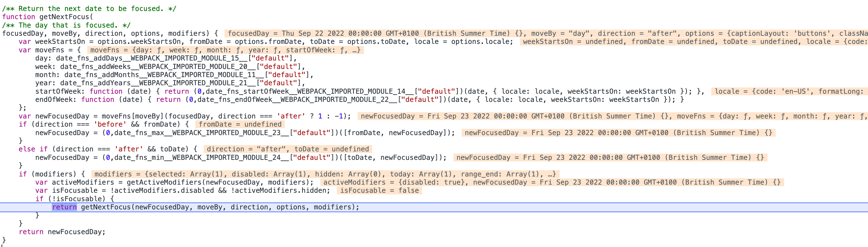
Task: Click the 'day: date_fns_addDays__WEBPACK_IMPORTED_MODULE_15__' line
Action: [166, 58]
